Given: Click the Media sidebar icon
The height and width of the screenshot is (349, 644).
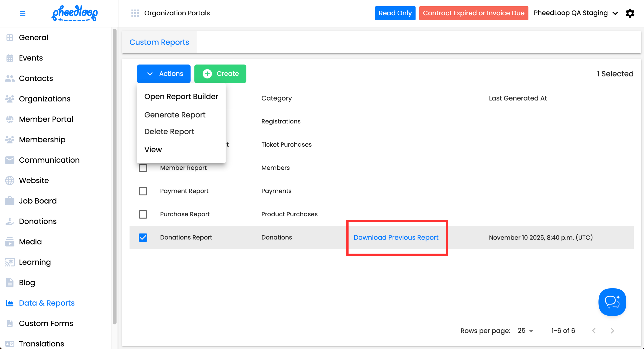Looking at the screenshot, I should 10,242.
